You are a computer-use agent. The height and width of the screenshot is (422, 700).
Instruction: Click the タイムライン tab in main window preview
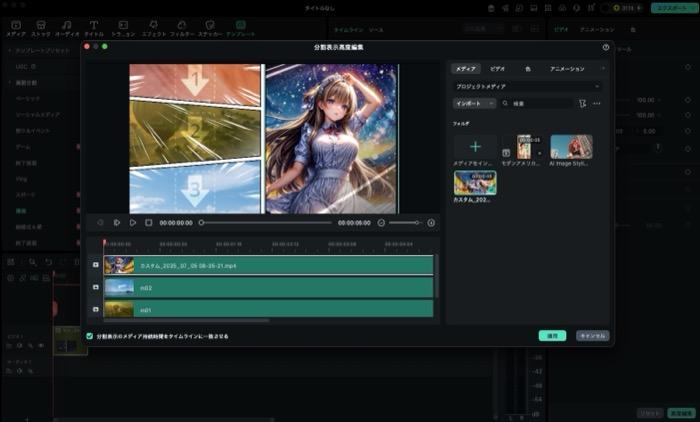click(x=348, y=29)
